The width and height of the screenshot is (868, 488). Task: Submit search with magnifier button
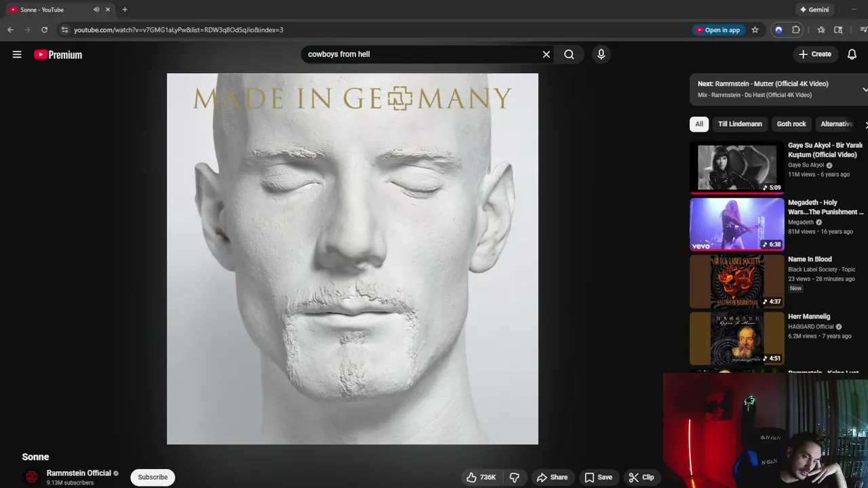[569, 54]
